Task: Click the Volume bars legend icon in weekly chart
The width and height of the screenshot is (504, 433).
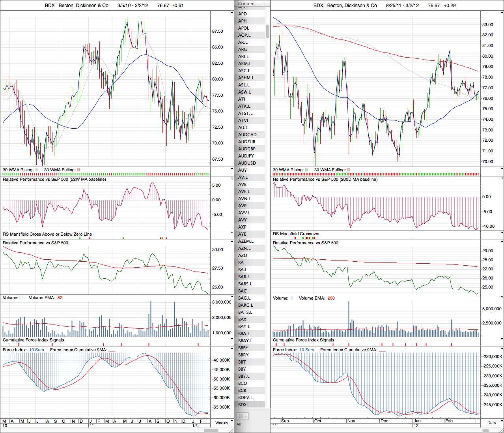Action: click(21, 298)
